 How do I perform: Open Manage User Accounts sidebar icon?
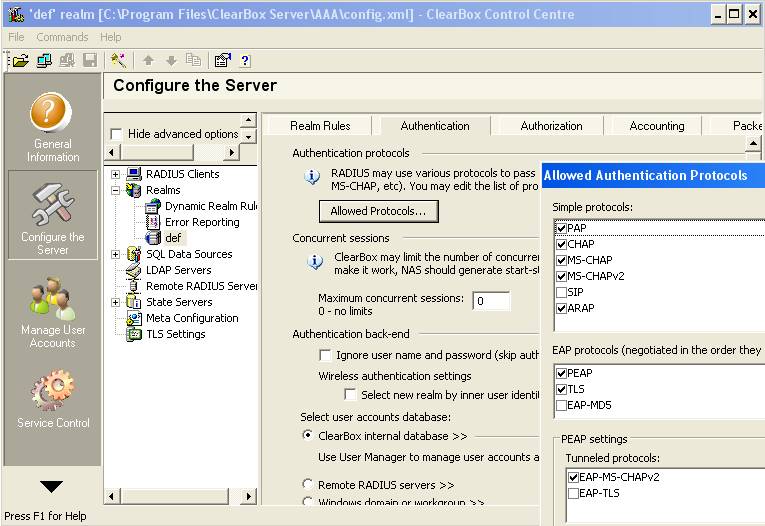53,312
